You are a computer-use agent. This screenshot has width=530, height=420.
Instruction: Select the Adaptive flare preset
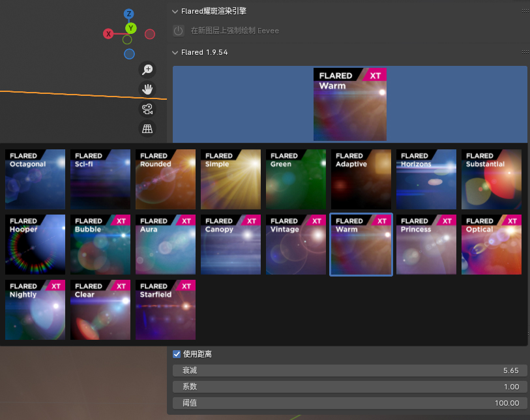pos(361,179)
